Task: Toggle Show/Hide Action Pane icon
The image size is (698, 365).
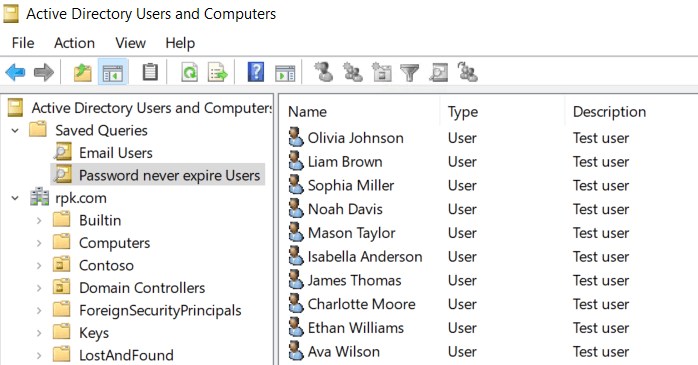Action: pyautogui.click(x=285, y=73)
